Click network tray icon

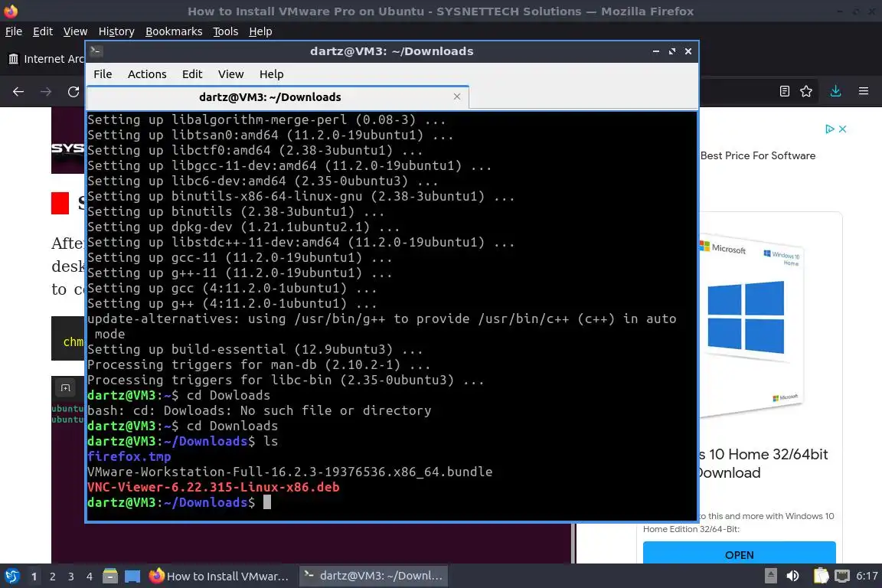(x=841, y=576)
